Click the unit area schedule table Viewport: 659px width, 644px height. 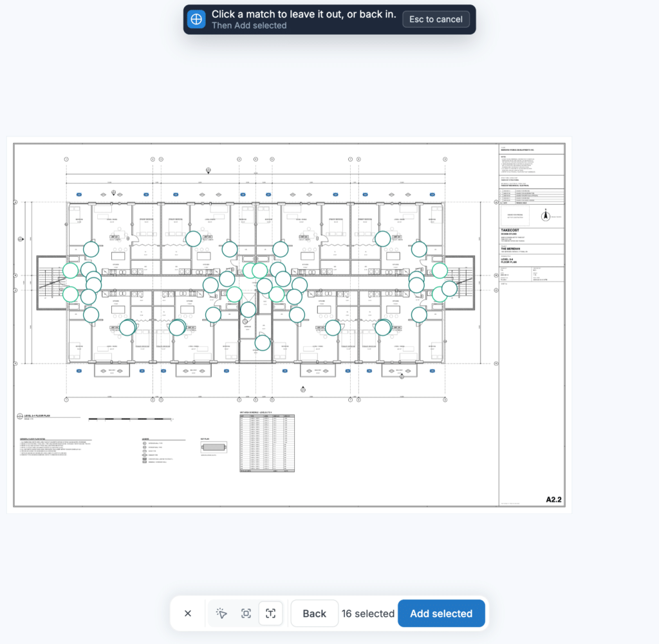pyautogui.click(x=267, y=443)
